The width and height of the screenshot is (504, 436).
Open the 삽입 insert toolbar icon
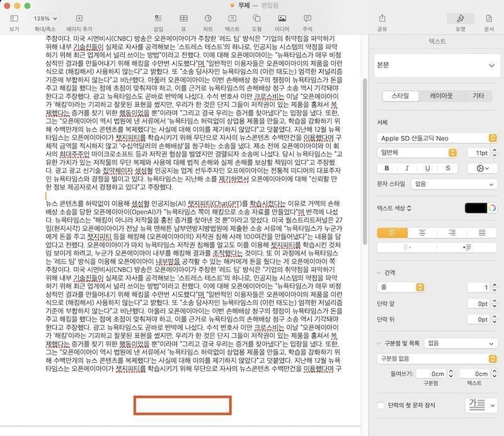pos(158,18)
